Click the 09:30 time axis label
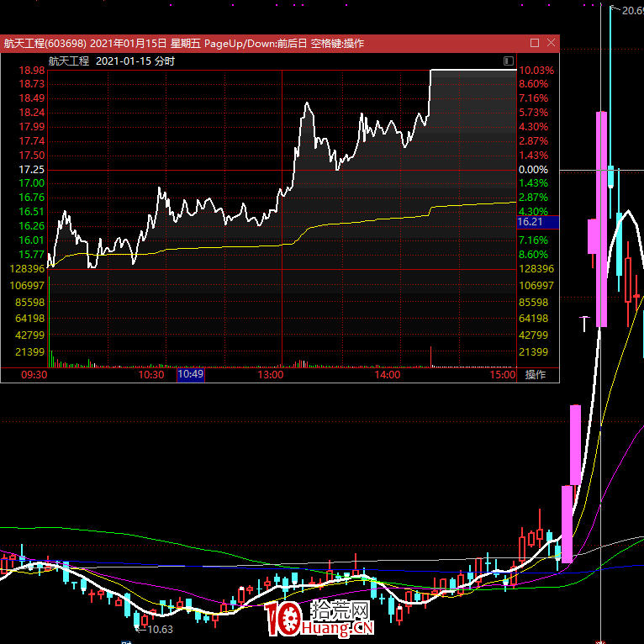644x644 pixels. [x=34, y=375]
